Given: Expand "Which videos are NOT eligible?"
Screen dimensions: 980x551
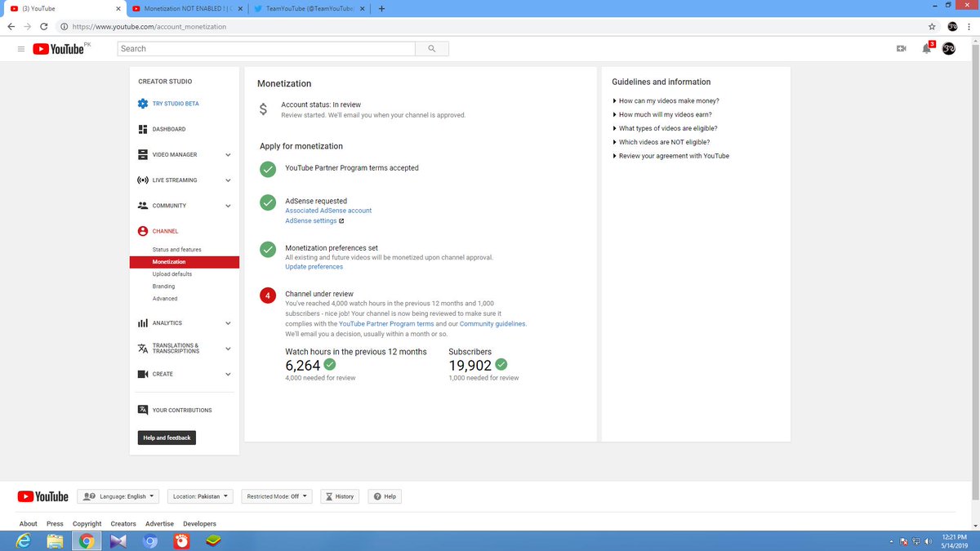Looking at the screenshot, I should pos(662,142).
